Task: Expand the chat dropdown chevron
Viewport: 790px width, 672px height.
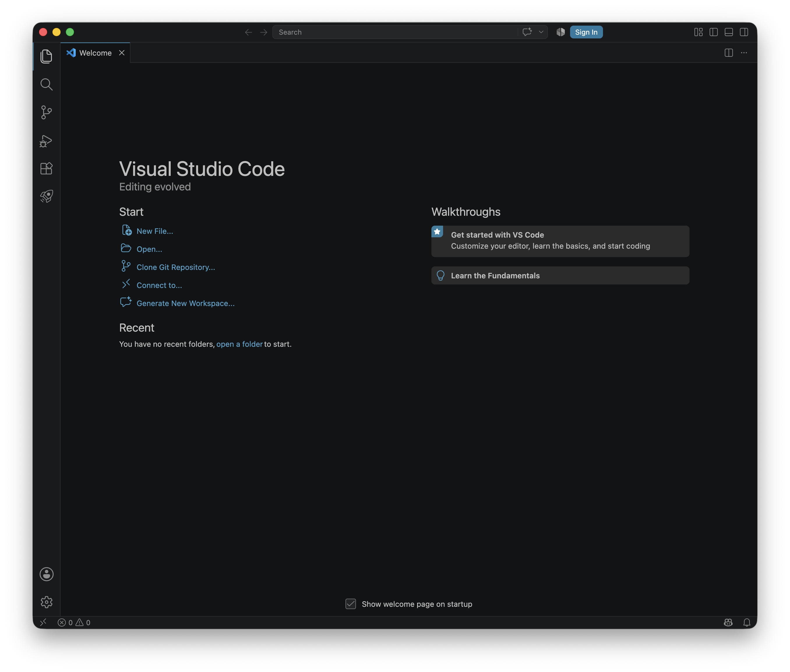Action: coord(541,32)
